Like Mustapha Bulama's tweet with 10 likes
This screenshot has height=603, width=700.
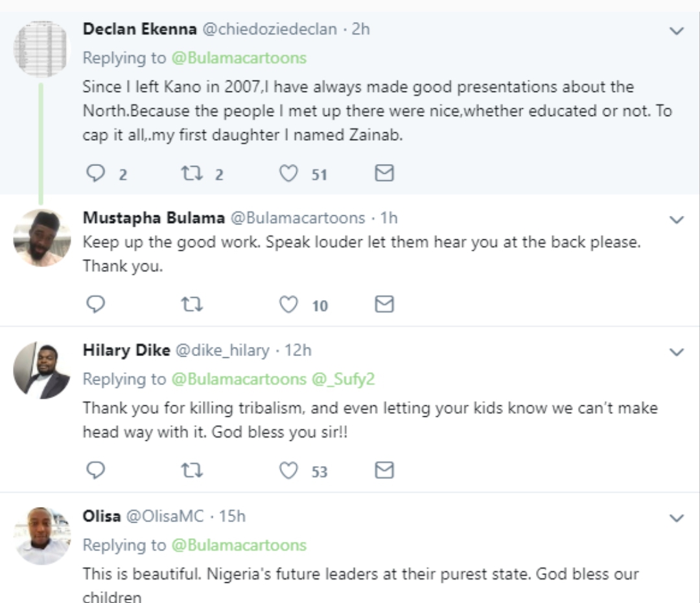point(288,305)
